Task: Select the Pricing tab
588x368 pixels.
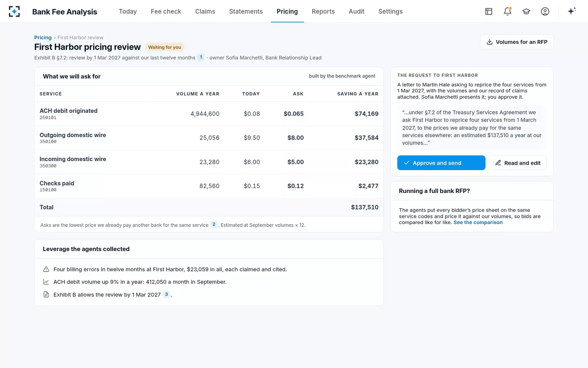Action: 287,11
